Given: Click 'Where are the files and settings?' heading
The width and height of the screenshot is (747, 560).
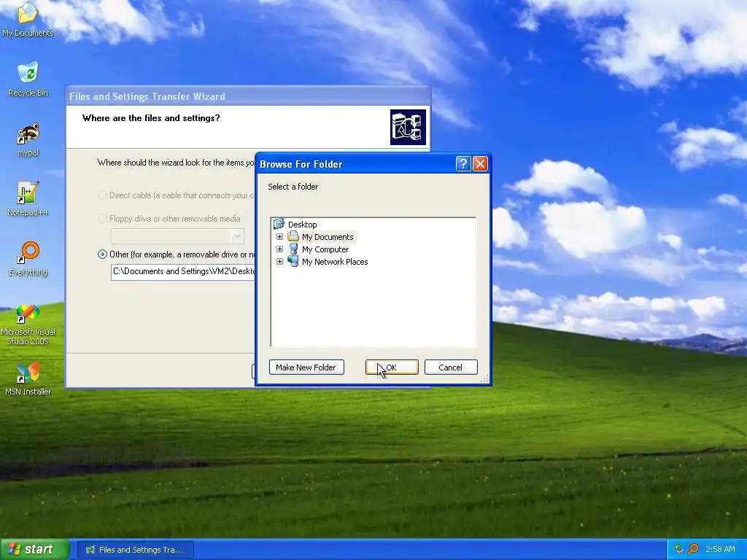Looking at the screenshot, I should click(151, 117).
